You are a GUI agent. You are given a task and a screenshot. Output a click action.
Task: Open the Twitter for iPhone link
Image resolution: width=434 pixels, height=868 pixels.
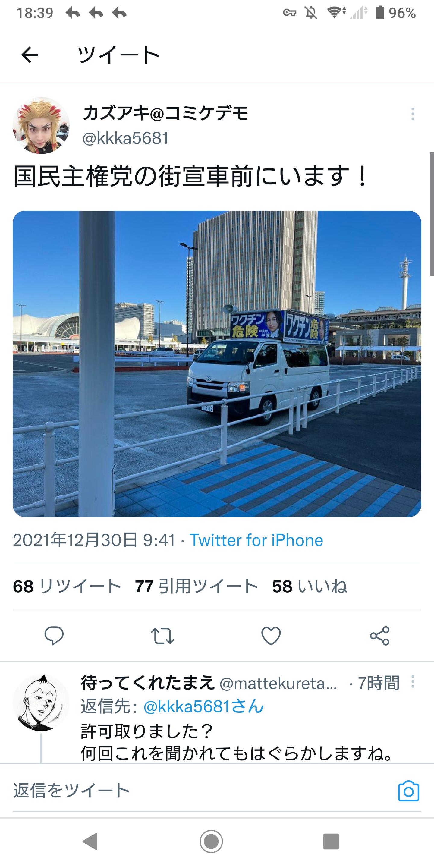click(x=256, y=540)
